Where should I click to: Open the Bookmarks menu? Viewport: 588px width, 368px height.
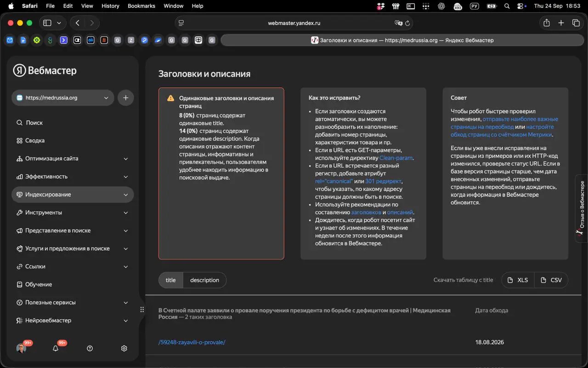[x=141, y=6]
